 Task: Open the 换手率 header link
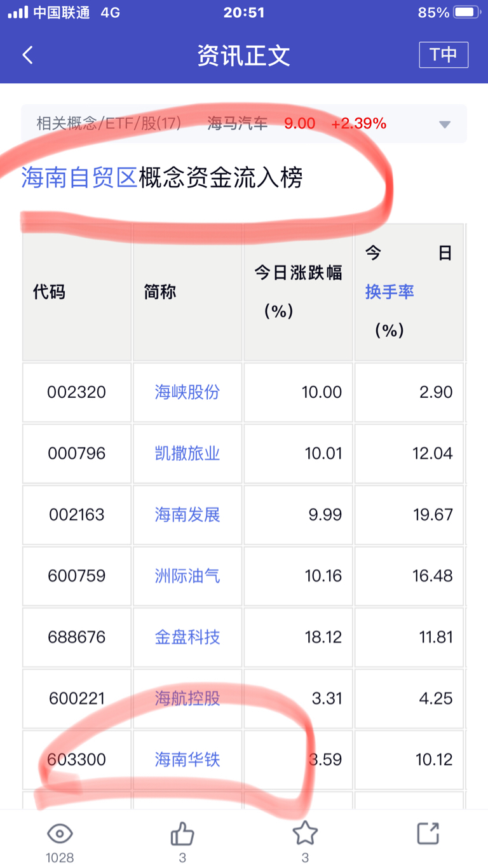click(390, 292)
